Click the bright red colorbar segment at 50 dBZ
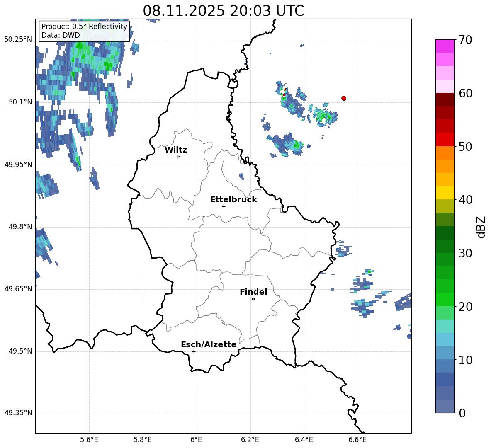The height and width of the screenshot is (448, 491). 445,140
